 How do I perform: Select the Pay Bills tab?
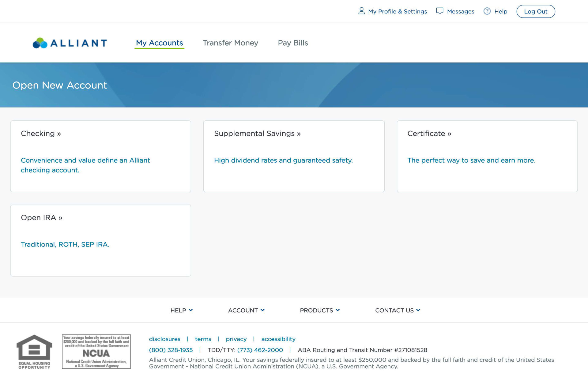click(293, 43)
